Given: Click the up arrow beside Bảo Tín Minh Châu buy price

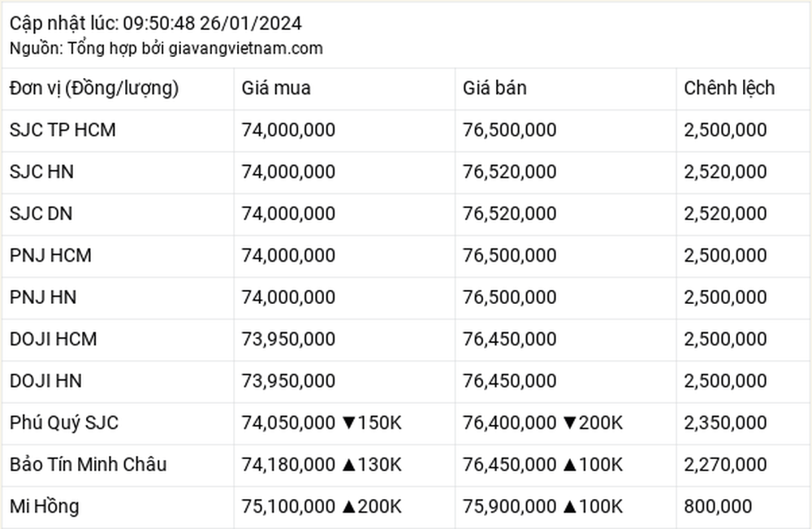Looking at the screenshot, I should [x=348, y=465].
